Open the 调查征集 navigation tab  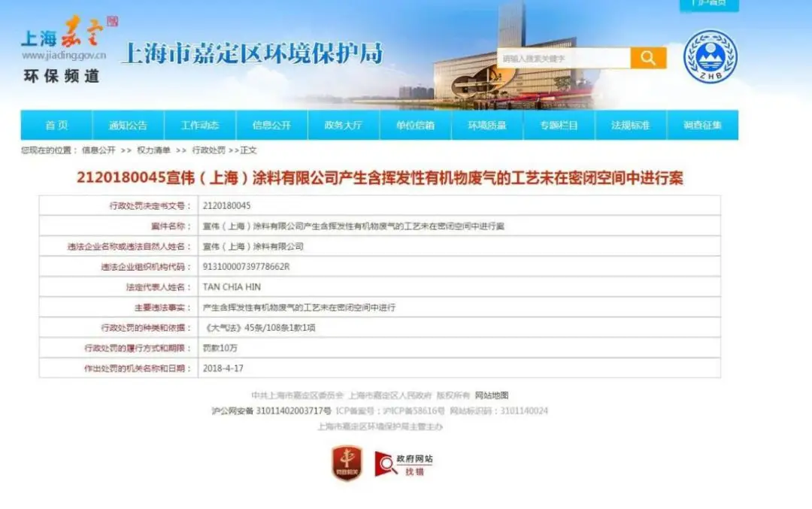[x=703, y=126]
